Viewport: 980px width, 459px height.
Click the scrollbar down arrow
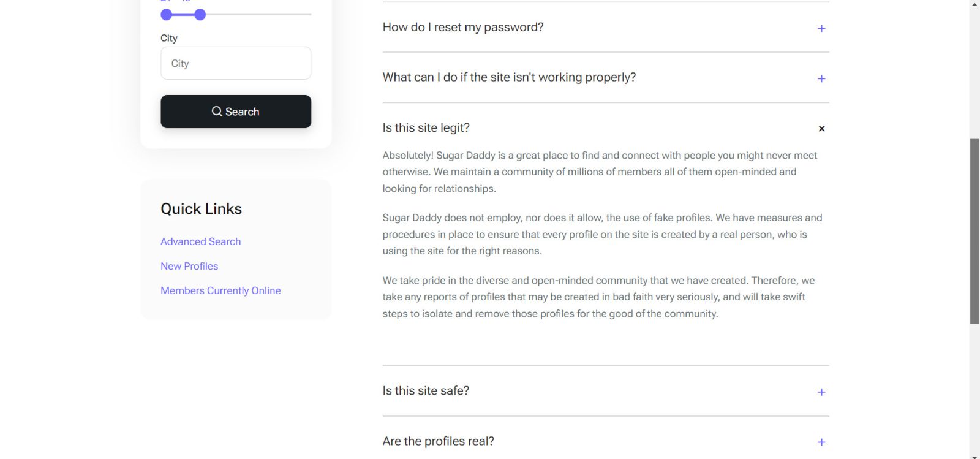[974, 456]
